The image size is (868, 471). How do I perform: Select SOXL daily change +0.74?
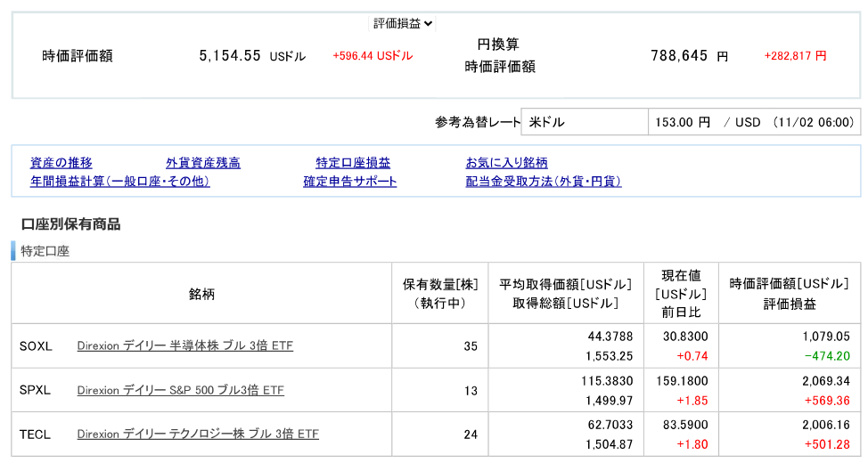[692, 356]
